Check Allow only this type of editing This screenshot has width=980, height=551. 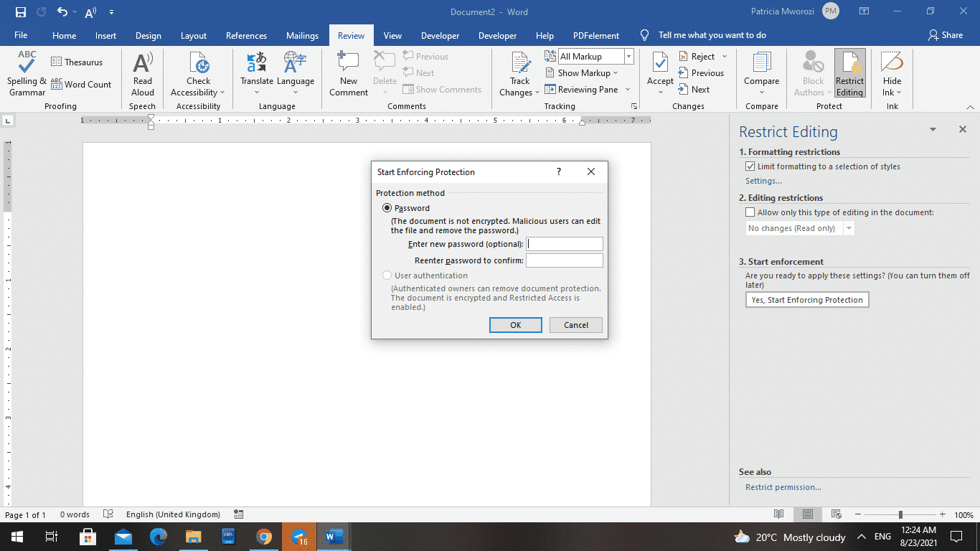(750, 212)
